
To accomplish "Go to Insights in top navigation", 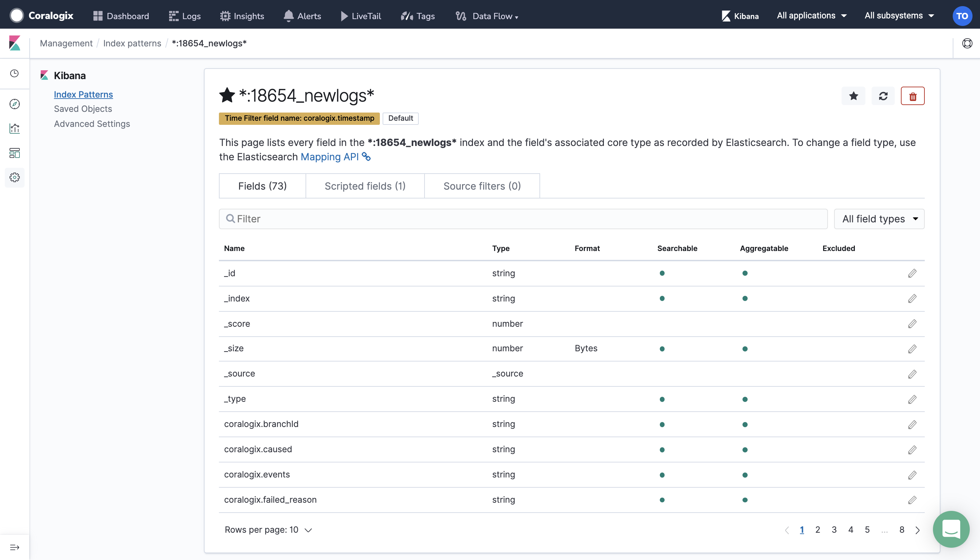I will 242,16.
